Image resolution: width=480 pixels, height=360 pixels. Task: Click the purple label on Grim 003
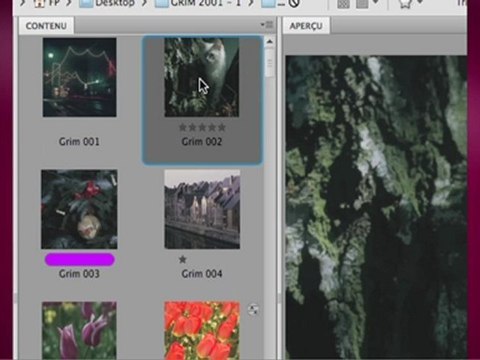79,260
